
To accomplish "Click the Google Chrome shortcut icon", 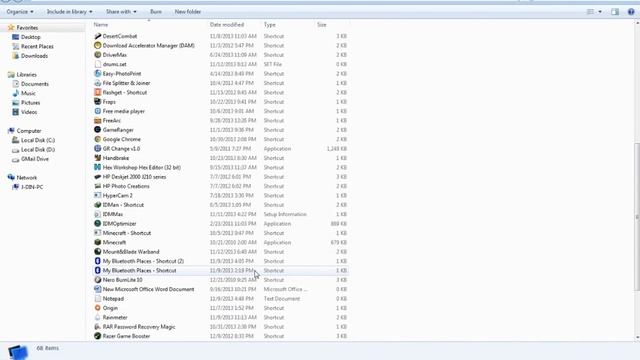I will pyautogui.click(x=98, y=140).
